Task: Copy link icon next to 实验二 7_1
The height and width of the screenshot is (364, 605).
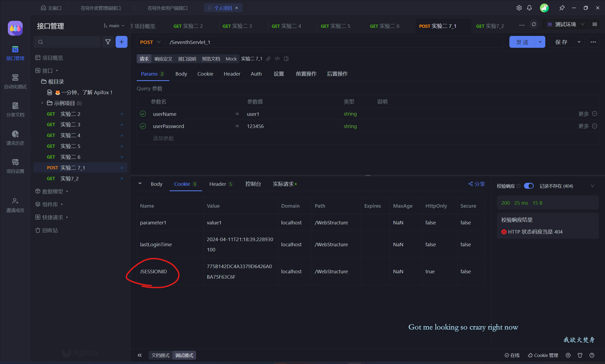Action: (x=268, y=59)
